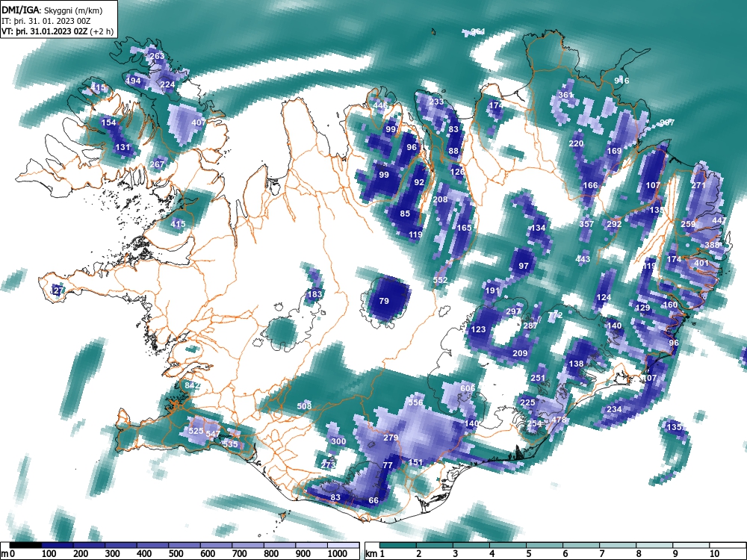
Task: Click value 79 on the central glacier
Action: click(x=384, y=300)
